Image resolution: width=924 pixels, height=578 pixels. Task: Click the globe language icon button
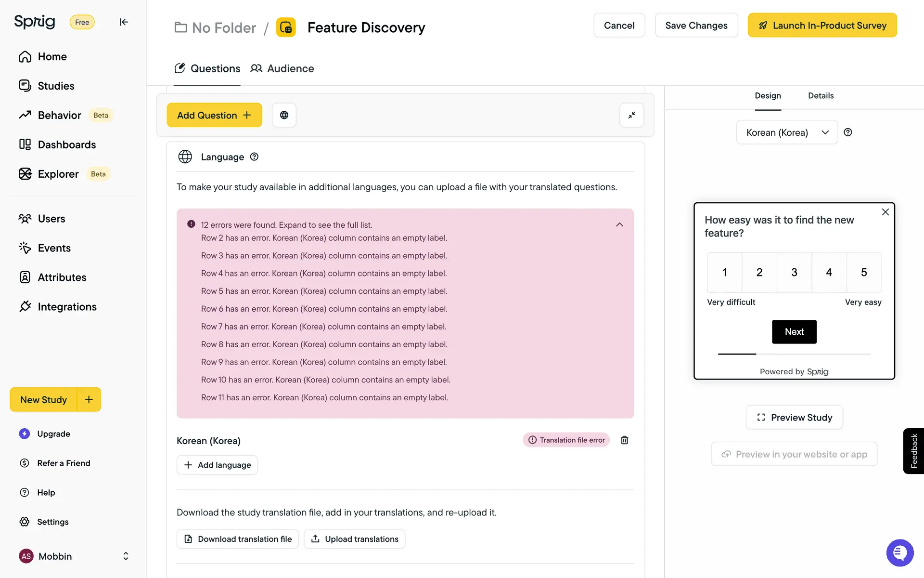point(284,115)
